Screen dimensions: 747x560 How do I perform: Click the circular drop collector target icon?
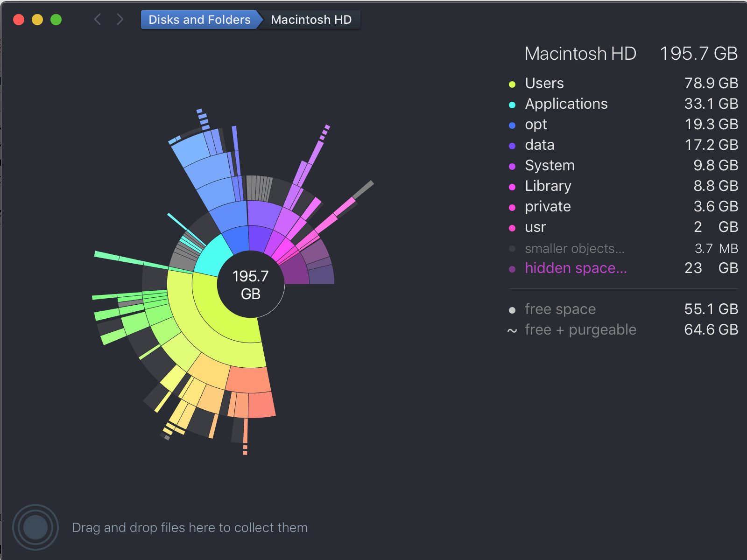coord(35,527)
